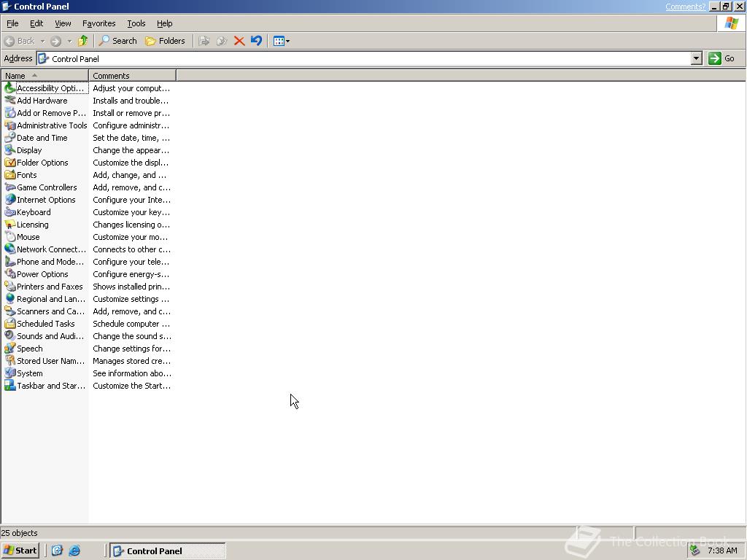Click the green Go button
Image resolution: width=747 pixels, height=560 pixels.
click(x=721, y=58)
